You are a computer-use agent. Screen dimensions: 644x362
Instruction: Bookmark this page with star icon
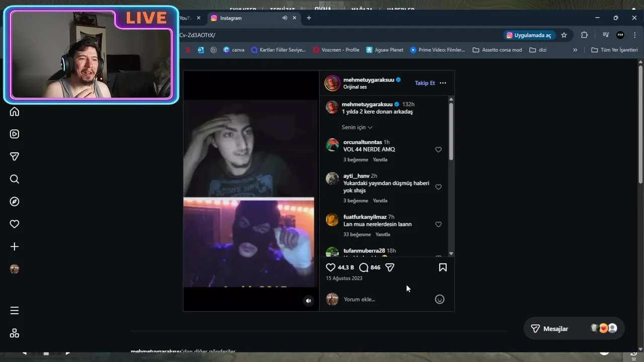564,35
